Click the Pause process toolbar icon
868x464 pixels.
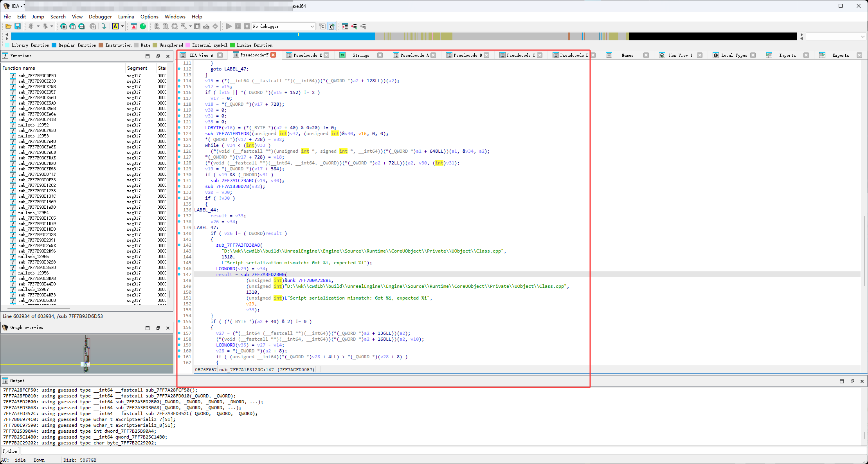(238, 26)
